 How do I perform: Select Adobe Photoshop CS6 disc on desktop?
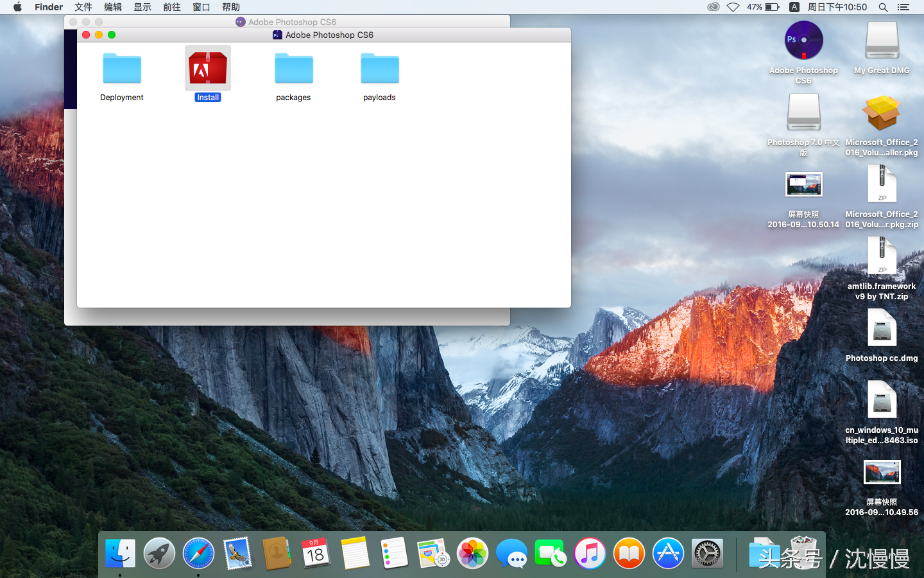click(x=803, y=41)
